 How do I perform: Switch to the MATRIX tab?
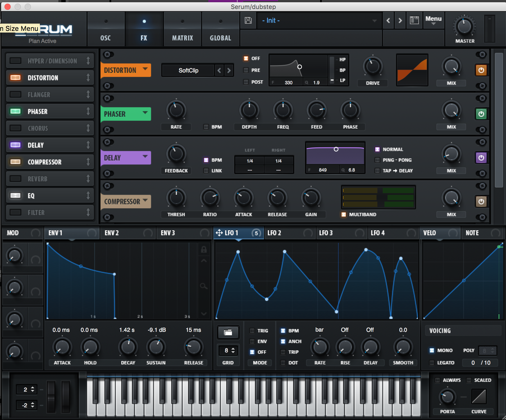click(183, 29)
